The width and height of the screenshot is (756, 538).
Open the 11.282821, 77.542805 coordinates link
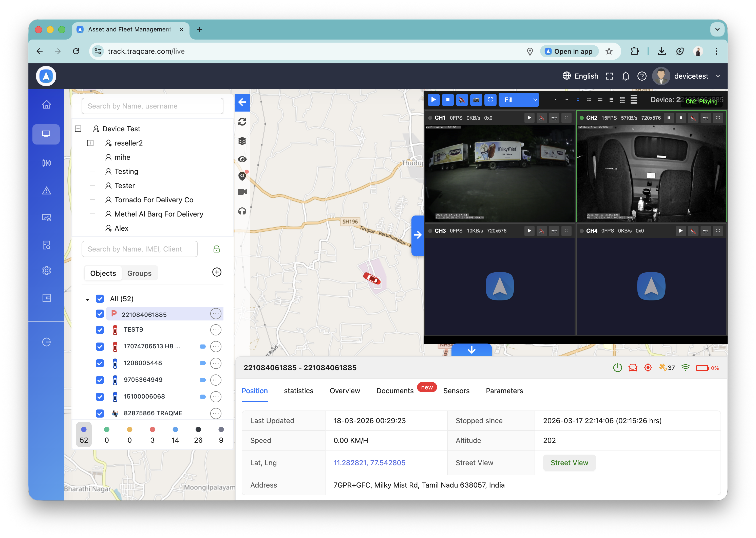point(369,463)
